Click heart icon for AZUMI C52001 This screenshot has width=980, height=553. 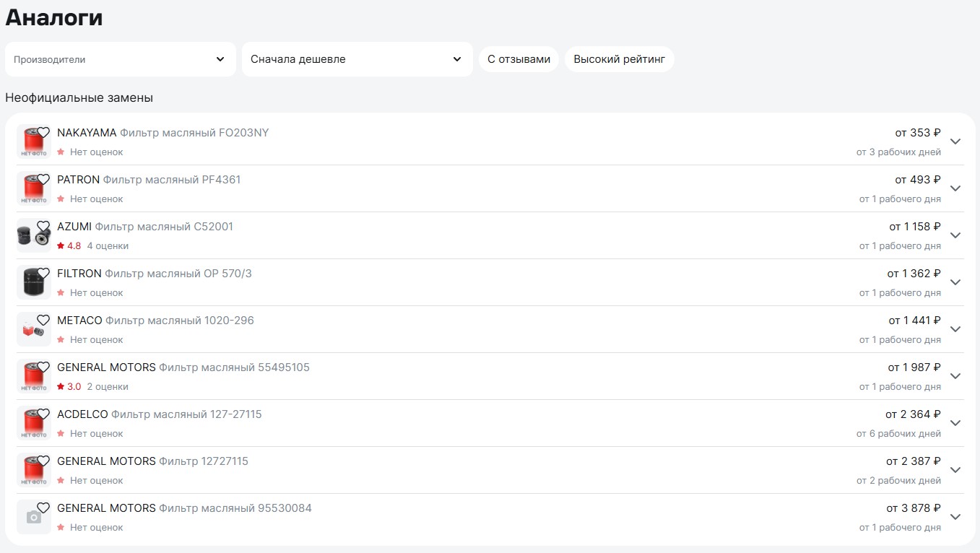pos(43,226)
